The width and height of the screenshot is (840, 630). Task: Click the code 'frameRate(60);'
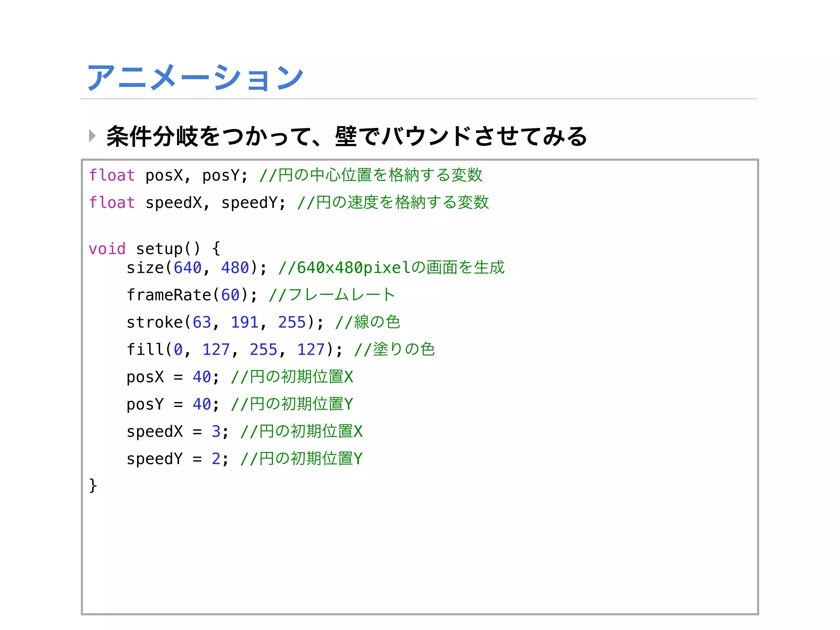coord(192,295)
